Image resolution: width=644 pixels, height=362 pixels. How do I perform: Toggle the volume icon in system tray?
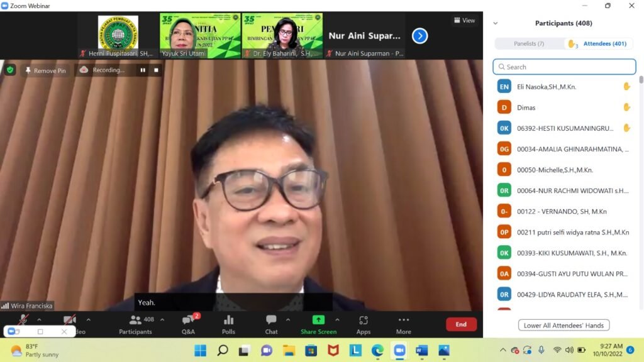569,350
